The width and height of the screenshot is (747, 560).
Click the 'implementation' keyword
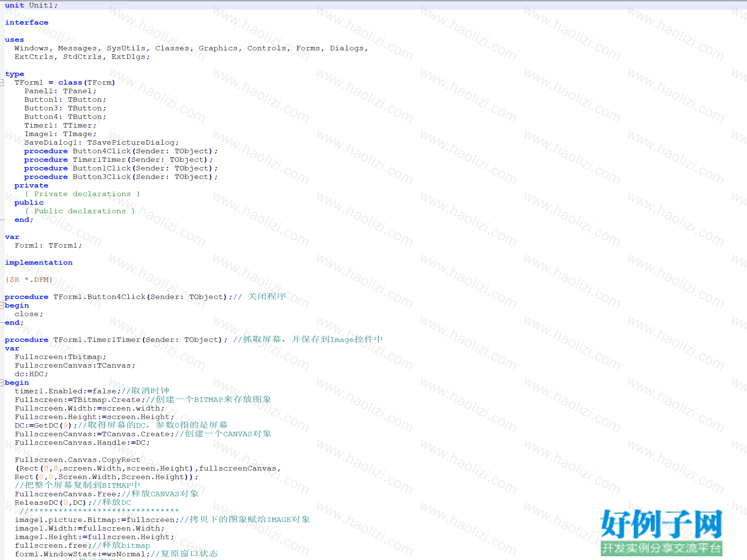39,262
